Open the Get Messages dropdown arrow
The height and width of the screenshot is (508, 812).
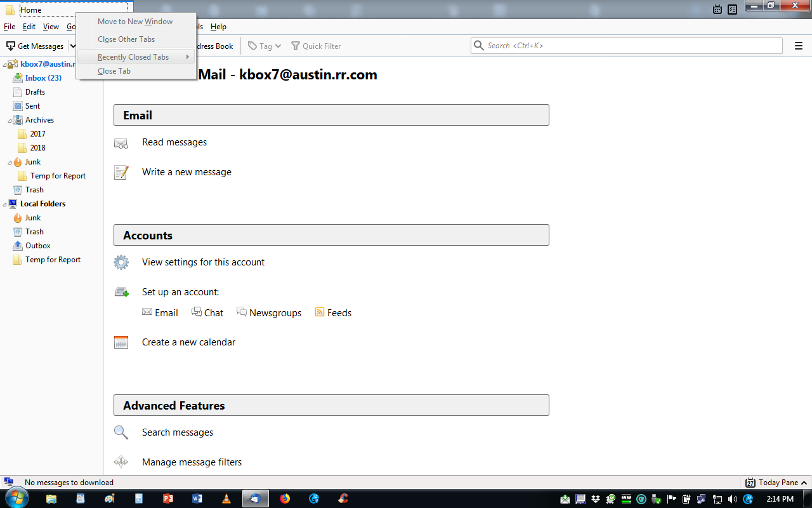pos(72,46)
